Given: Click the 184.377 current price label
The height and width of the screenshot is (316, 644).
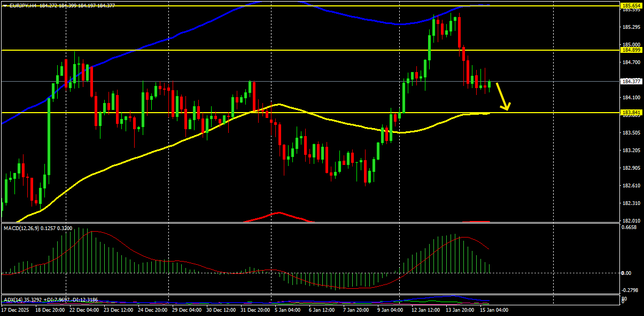Looking at the screenshot, I should [631, 82].
